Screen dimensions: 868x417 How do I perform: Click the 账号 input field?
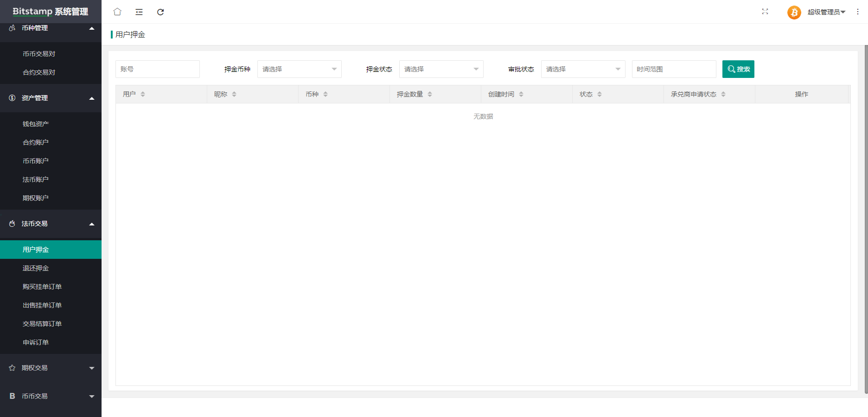(x=157, y=69)
